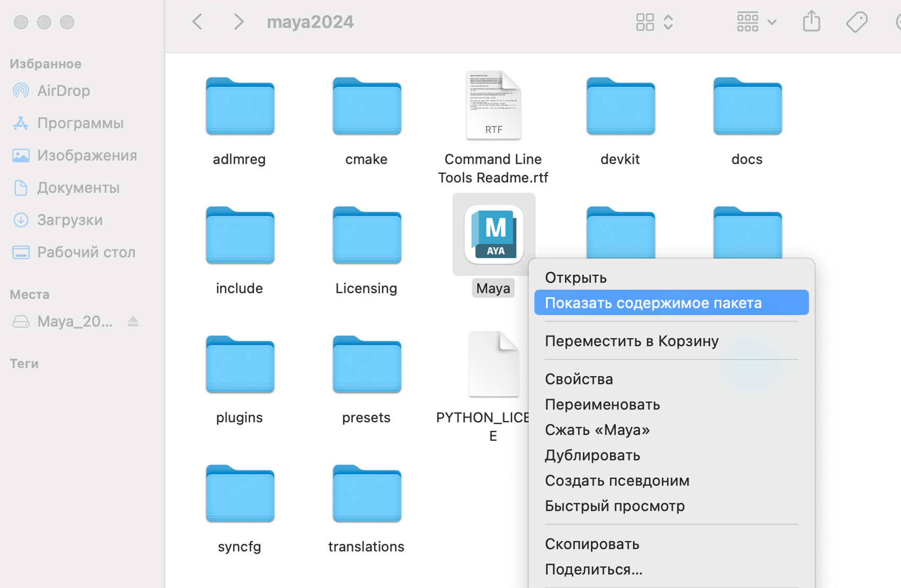Select Переместить в Корзину in the context menu
This screenshot has width=901, height=588.
[632, 341]
